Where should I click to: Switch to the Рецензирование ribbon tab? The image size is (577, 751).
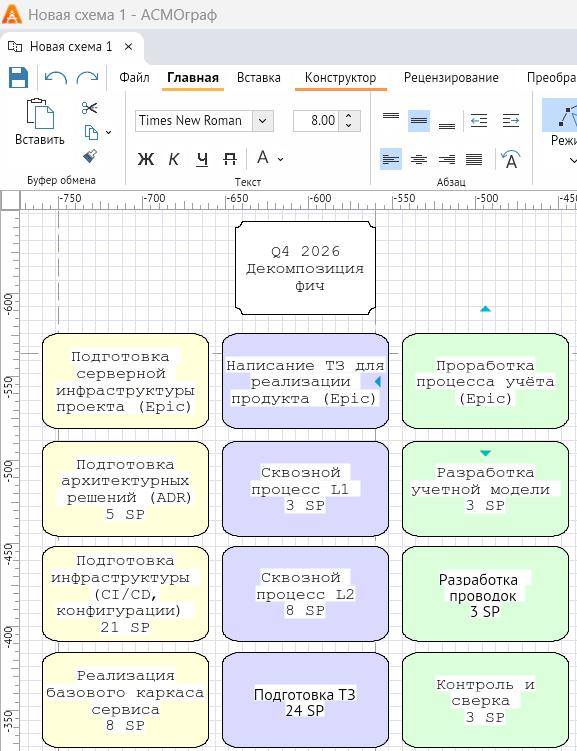(x=451, y=78)
